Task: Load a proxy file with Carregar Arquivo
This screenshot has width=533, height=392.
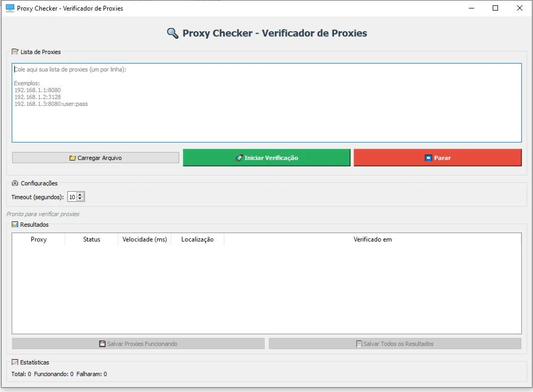Action: pyautogui.click(x=95, y=158)
